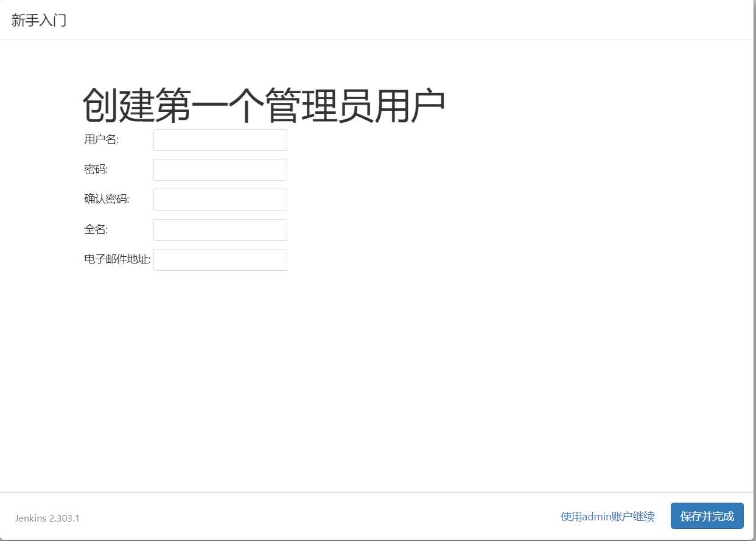Click the top navigation header bar
This screenshot has height=541, width=756.
378,19
